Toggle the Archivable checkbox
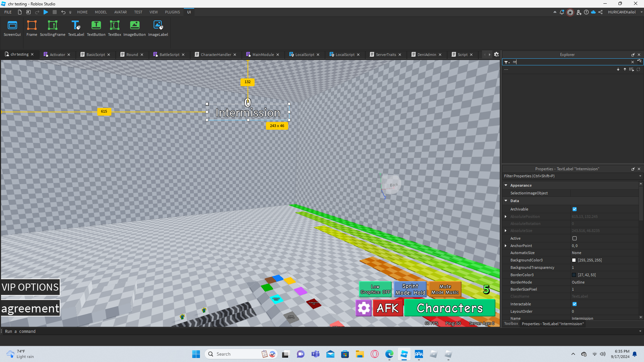 point(575,209)
